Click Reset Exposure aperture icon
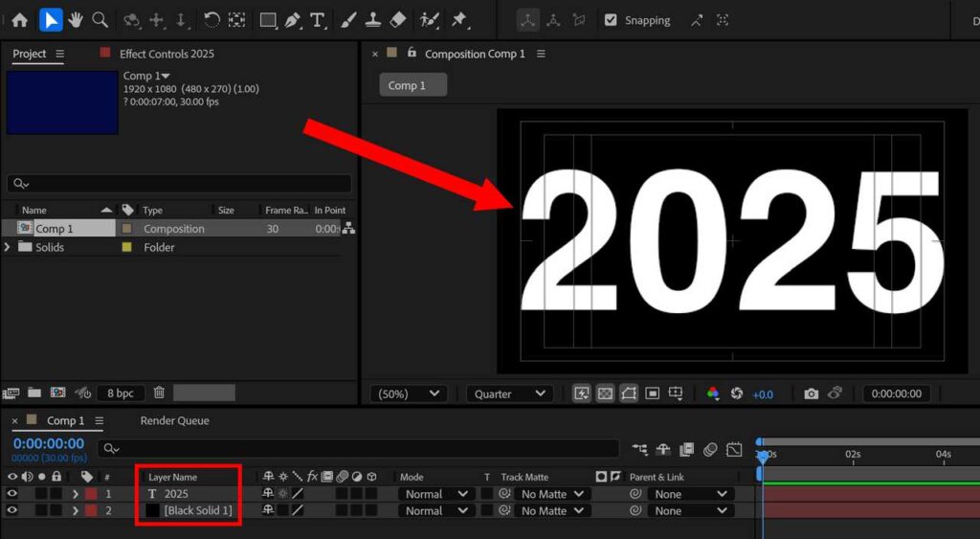 coord(737,393)
